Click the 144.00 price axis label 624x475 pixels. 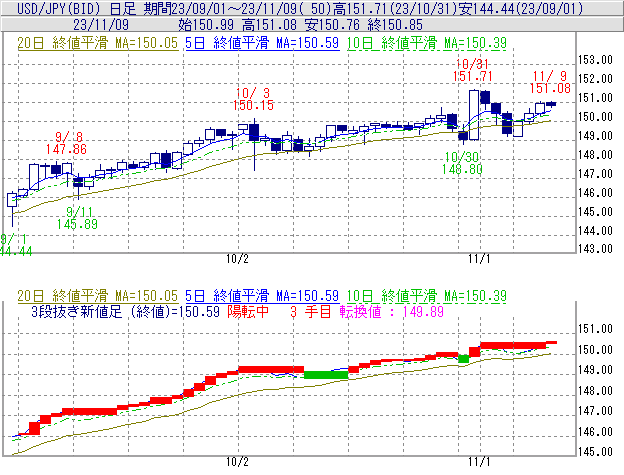click(x=595, y=231)
